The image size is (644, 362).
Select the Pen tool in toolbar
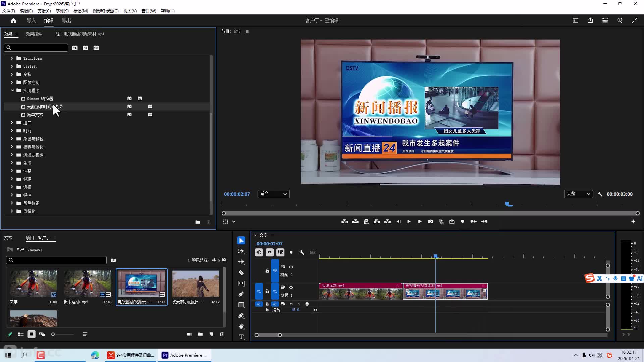coord(241,294)
